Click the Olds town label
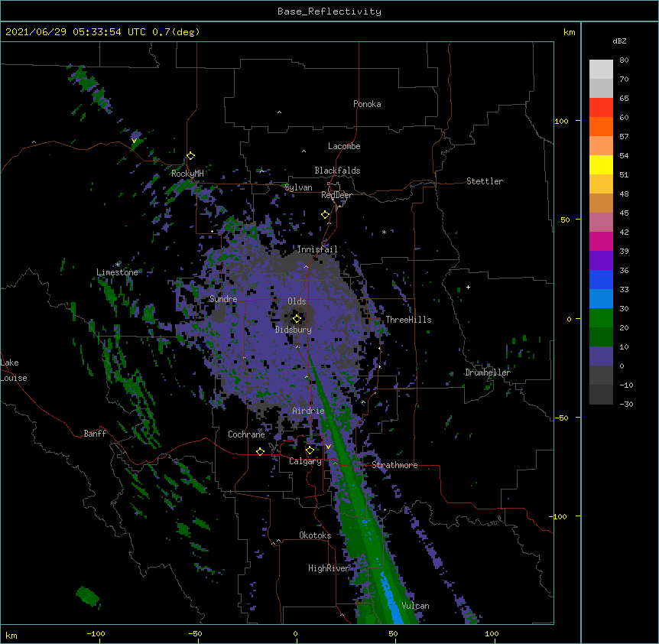Image resolution: width=659 pixels, height=644 pixels. point(297,301)
